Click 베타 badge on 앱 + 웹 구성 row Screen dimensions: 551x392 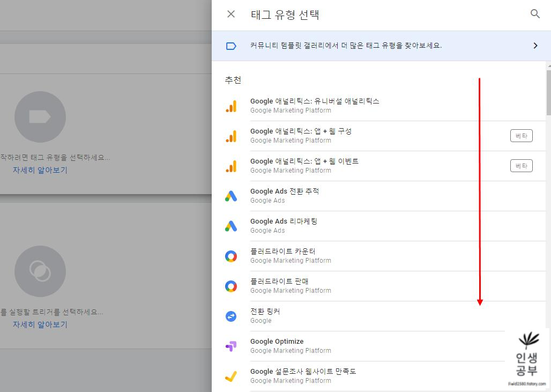tap(521, 136)
